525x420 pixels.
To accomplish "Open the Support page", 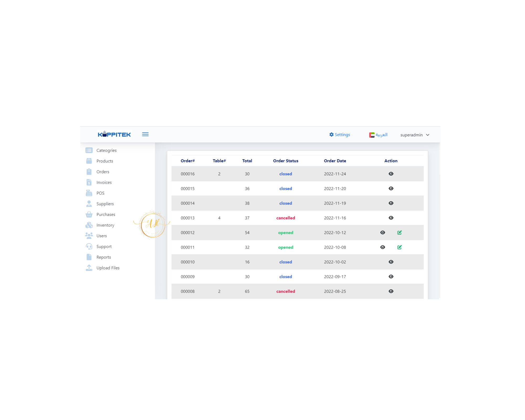I will [104, 247].
